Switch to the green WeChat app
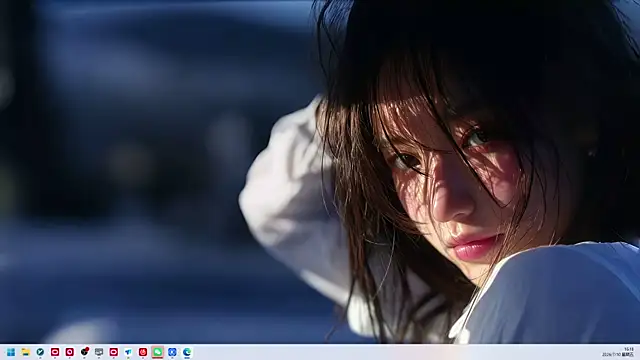640x360 pixels. point(158,352)
